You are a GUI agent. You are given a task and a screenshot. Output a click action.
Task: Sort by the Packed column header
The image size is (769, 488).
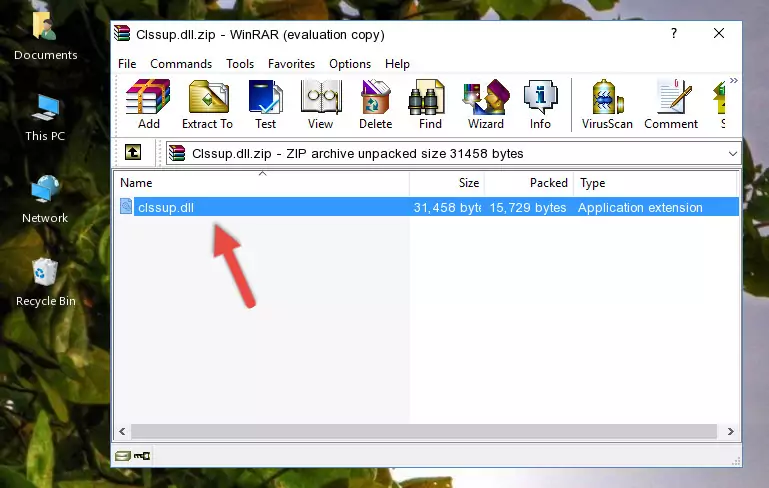coord(529,183)
